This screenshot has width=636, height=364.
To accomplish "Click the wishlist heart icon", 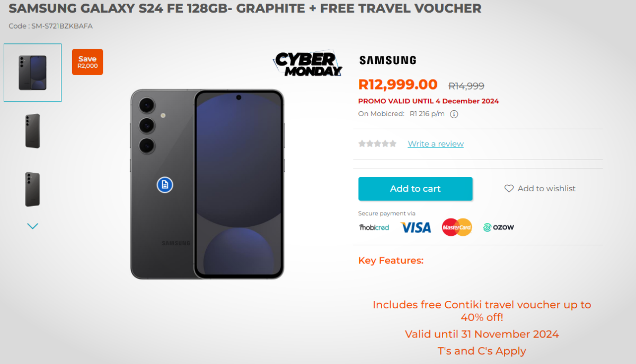I will tap(509, 189).
